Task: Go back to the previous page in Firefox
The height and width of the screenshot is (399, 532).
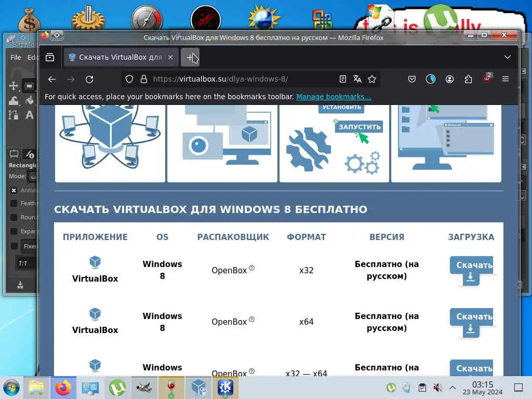Action: coord(52,79)
